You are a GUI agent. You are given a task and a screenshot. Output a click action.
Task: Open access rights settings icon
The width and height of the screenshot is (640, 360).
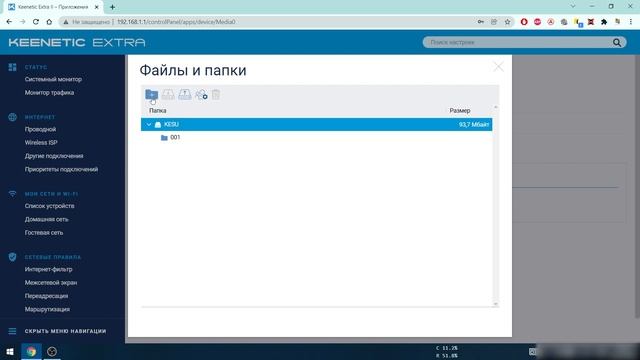[x=201, y=95]
